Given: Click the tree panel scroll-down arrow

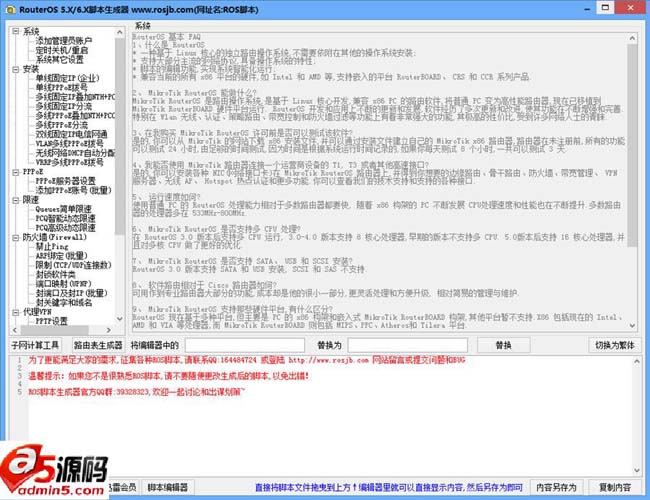Looking at the screenshot, I should (120, 319).
